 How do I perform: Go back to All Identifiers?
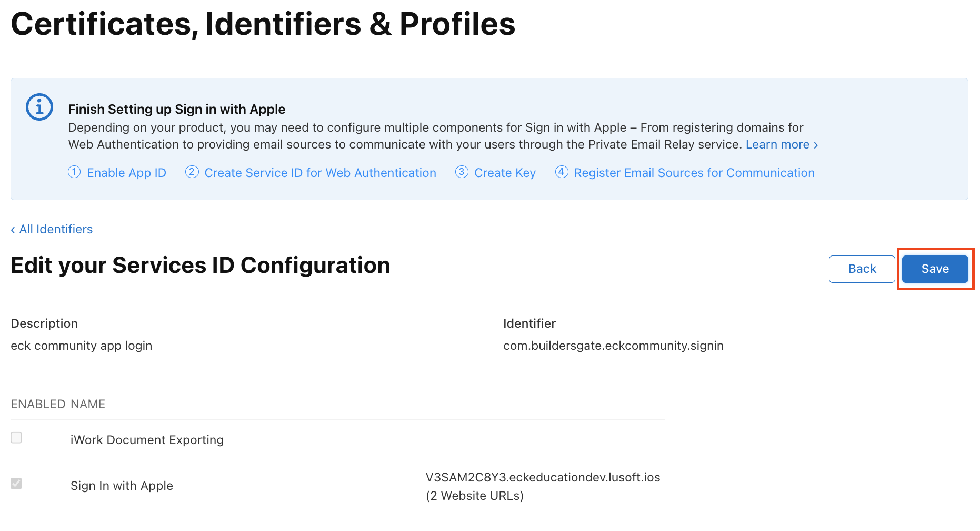[x=56, y=229]
